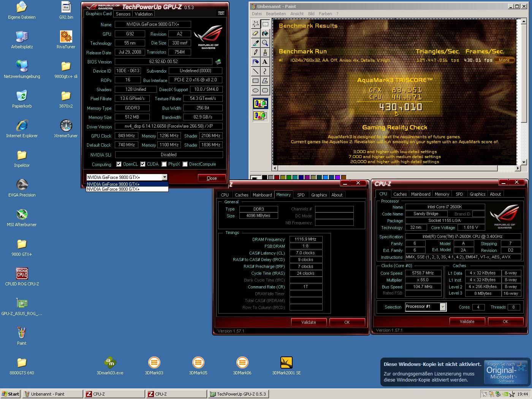Viewport: 532px width, 399px height.
Task: Click the BIOS Version field in GPU-Z
Action: [x=163, y=62]
